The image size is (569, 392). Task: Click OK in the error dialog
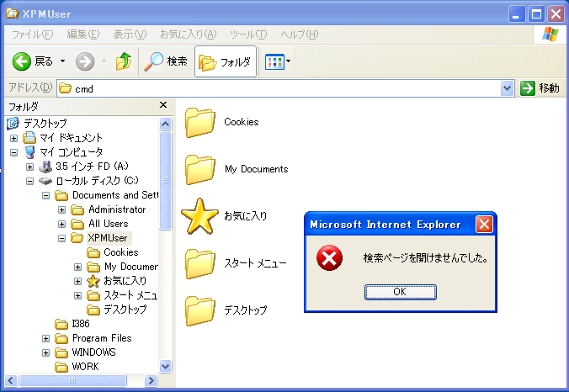[401, 292]
